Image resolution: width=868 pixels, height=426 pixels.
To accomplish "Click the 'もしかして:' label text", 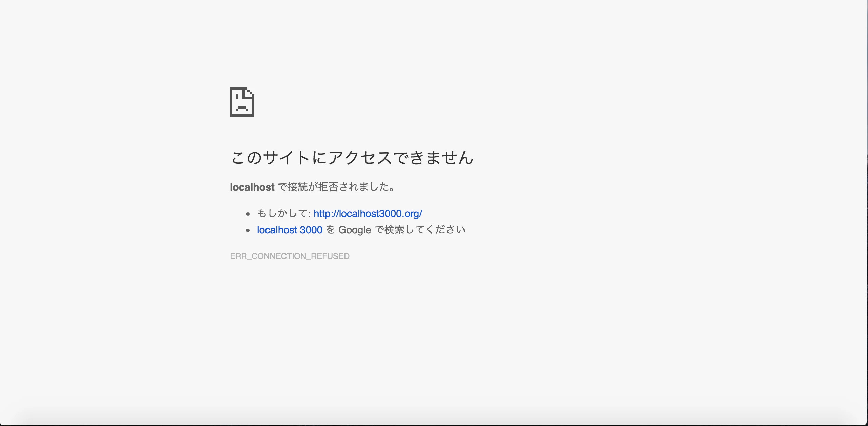I will point(284,213).
